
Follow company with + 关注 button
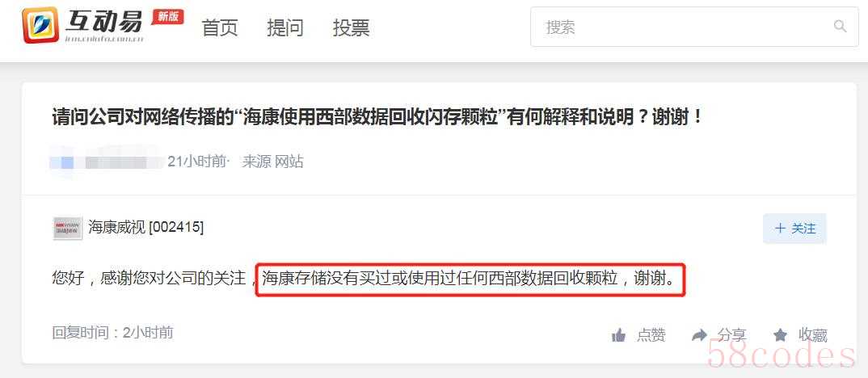(795, 229)
